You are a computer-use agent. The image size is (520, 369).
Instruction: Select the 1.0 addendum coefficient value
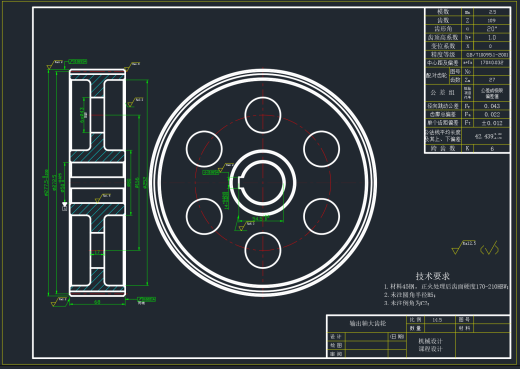492,37
